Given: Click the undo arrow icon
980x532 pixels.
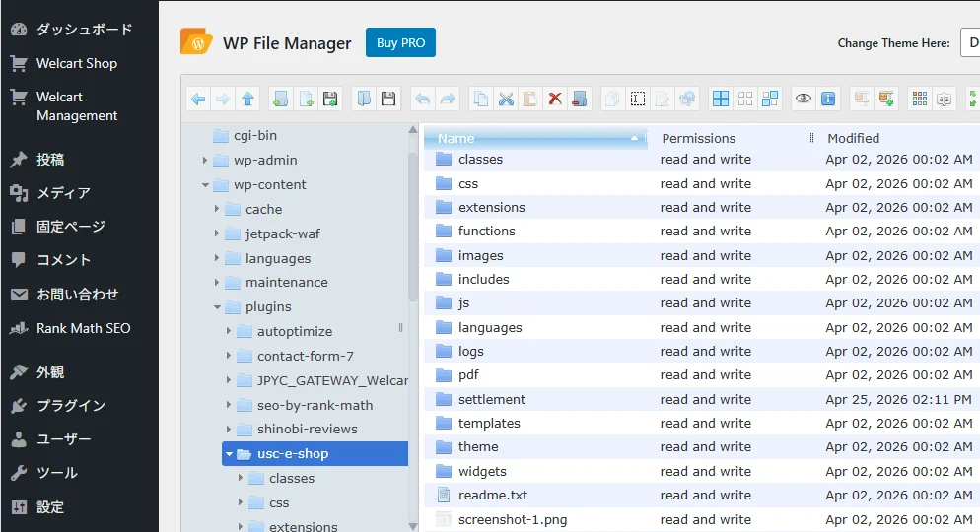Looking at the screenshot, I should [x=423, y=99].
